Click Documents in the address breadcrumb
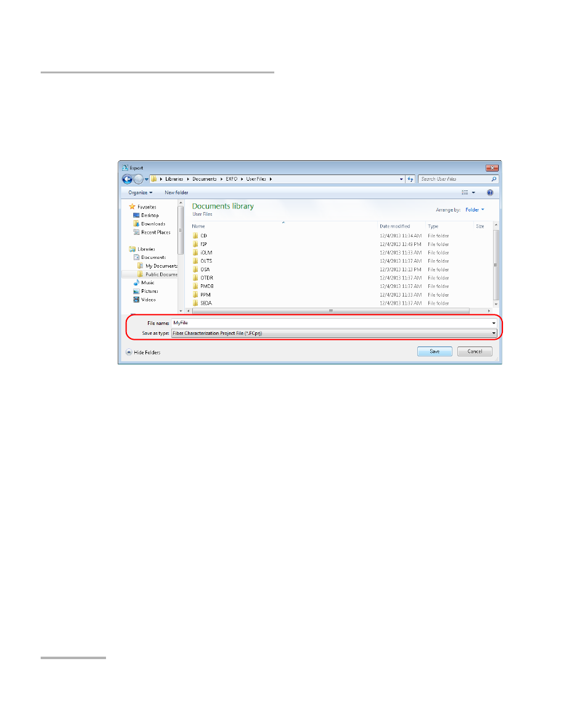The width and height of the screenshot is (588, 714). (205, 179)
